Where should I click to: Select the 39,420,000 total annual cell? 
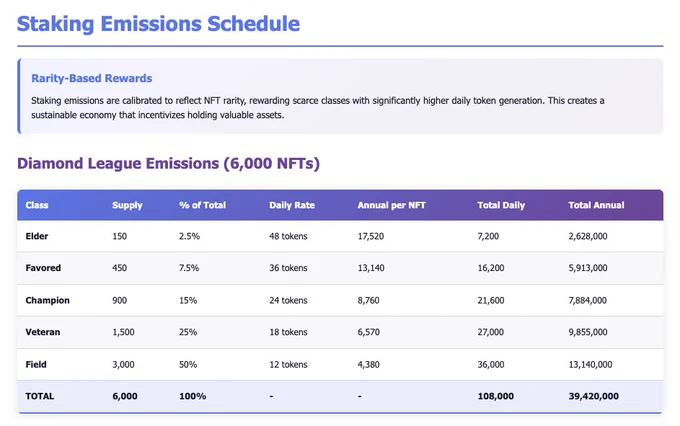coord(594,396)
